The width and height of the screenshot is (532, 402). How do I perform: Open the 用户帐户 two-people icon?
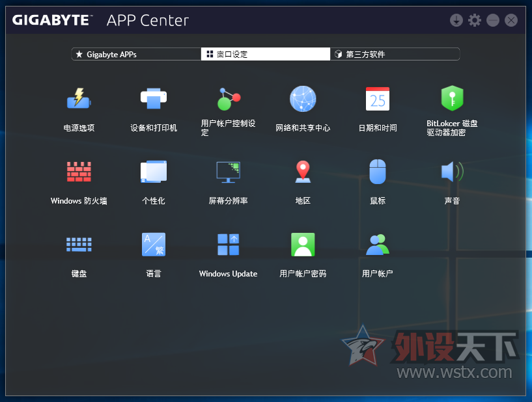click(378, 245)
